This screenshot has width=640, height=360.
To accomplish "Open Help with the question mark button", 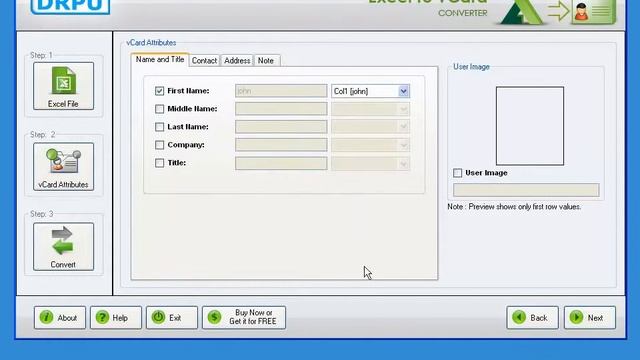I will (116, 318).
